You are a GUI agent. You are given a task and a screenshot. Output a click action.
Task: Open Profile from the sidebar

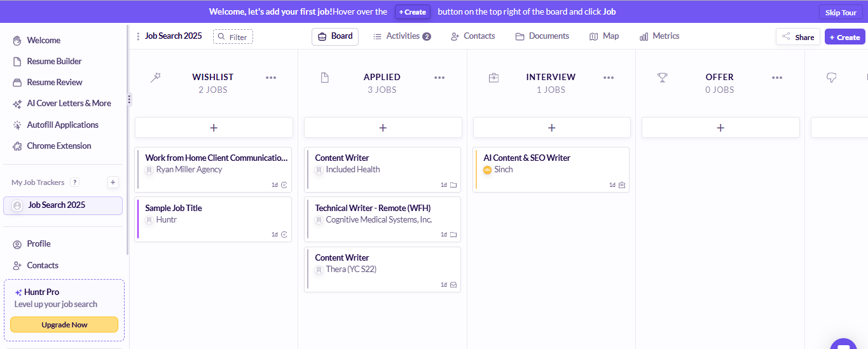coord(39,243)
